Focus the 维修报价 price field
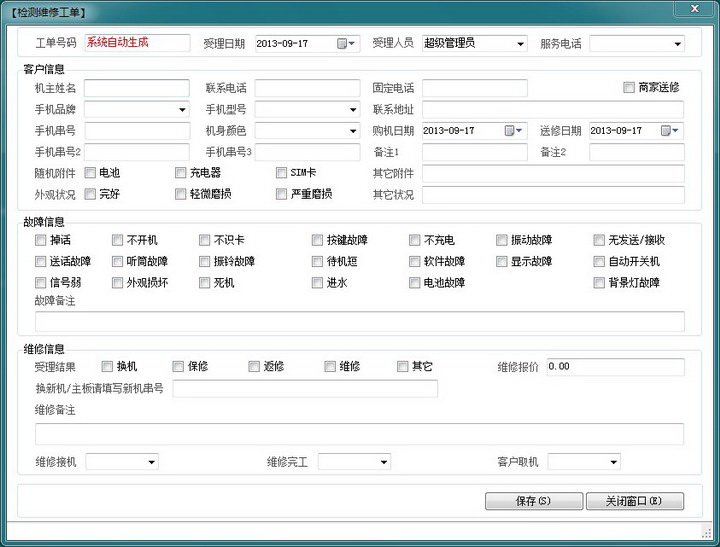Viewport: 720px width, 547px height. pyautogui.click(x=614, y=367)
